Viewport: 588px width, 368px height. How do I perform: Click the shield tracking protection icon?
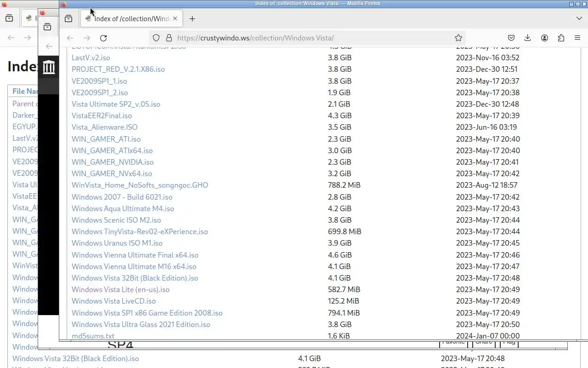pyautogui.click(x=156, y=38)
